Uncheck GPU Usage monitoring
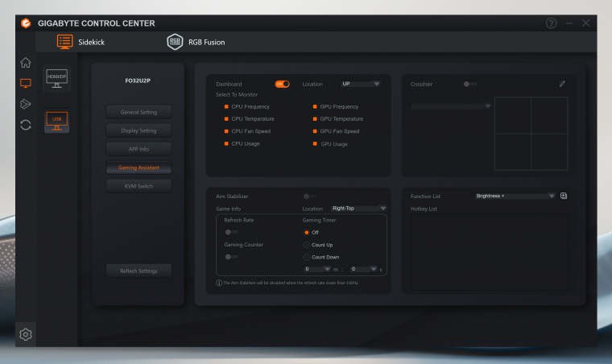The height and width of the screenshot is (364, 612). point(315,143)
